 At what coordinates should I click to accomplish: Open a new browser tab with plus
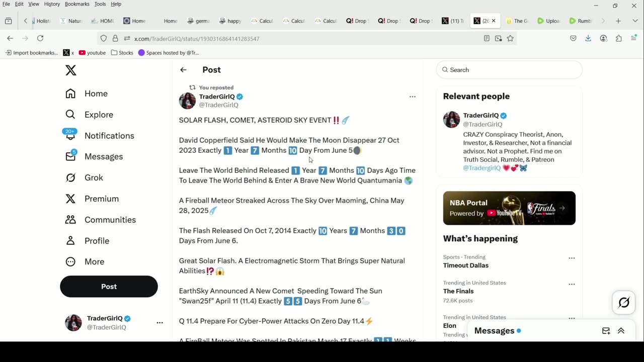[x=618, y=21]
